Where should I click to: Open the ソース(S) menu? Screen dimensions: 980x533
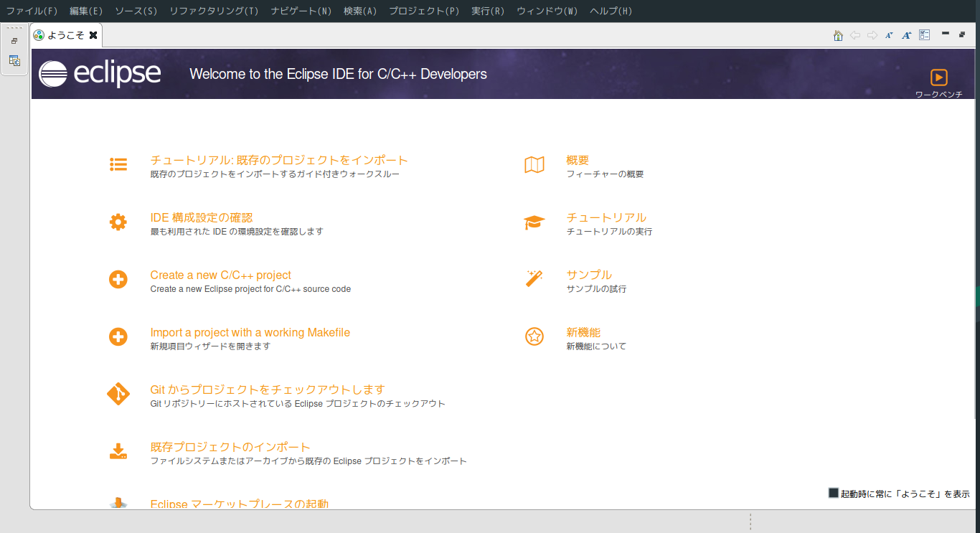point(136,11)
